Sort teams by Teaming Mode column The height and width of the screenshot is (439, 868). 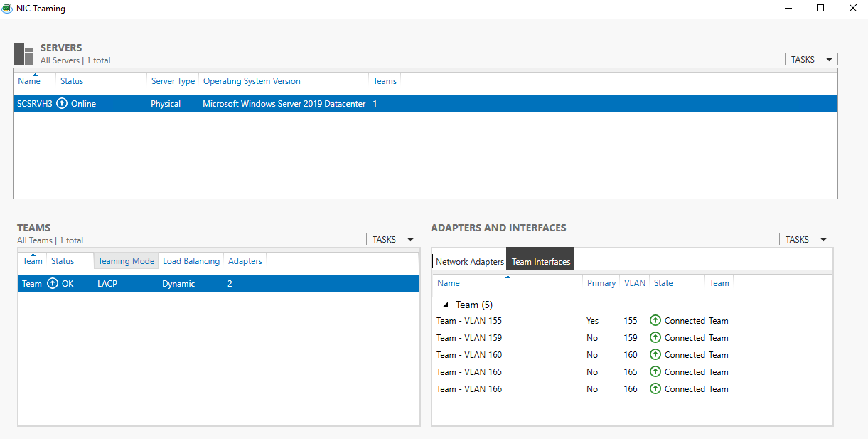coord(126,261)
